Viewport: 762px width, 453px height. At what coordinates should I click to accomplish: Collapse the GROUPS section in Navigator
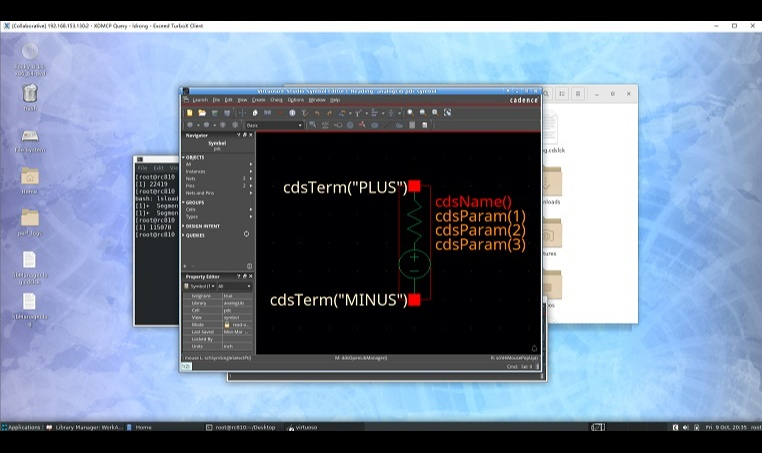184,202
